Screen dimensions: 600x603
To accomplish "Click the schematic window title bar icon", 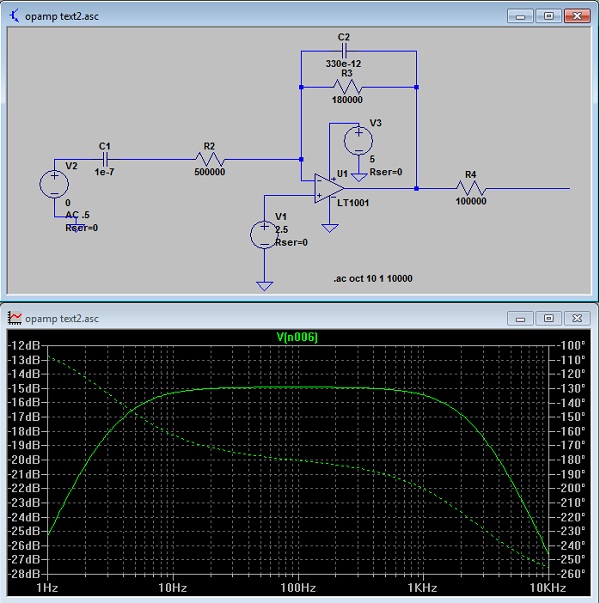I will click(x=15, y=16).
